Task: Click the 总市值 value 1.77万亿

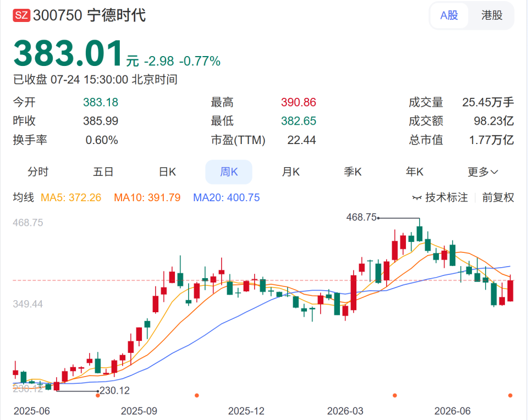Action: click(492, 140)
